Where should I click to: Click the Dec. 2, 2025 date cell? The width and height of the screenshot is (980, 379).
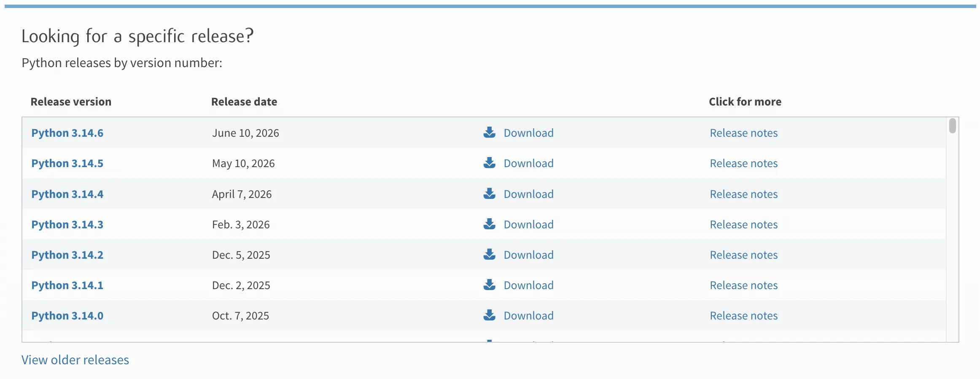tap(241, 285)
